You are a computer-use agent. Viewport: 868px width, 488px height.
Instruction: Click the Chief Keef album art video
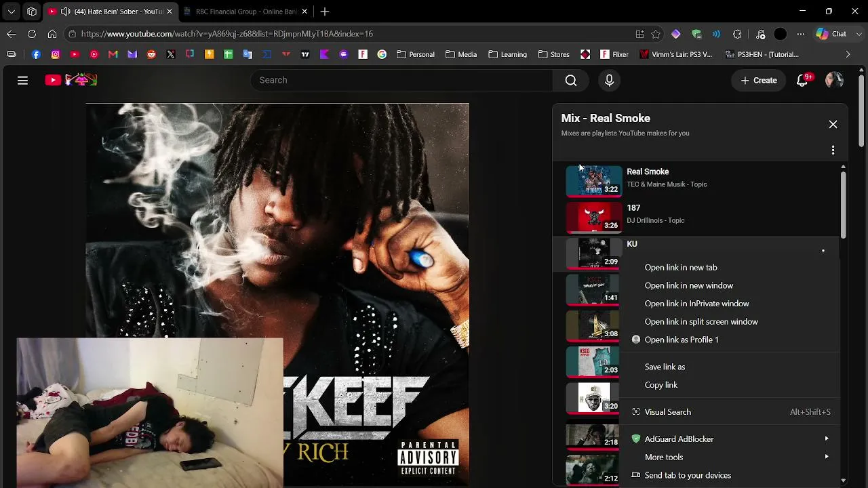click(277, 295)
